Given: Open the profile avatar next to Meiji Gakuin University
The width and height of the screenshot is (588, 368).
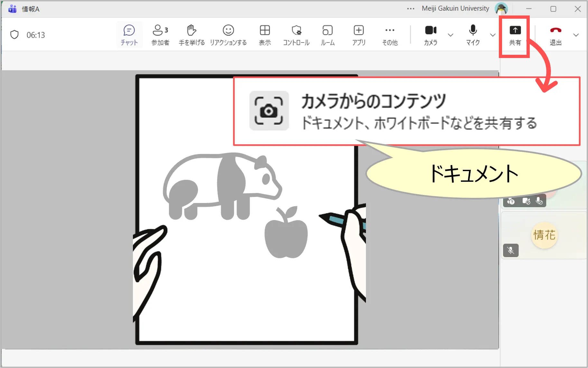Looking at the screenshot, I should (501, 9).
